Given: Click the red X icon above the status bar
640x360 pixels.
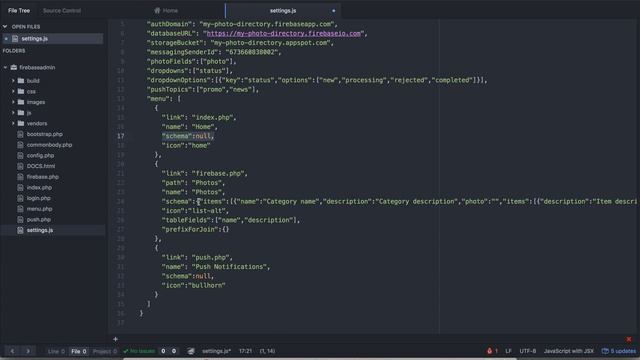Looking at the screenshot, I should (x=629, y=339).
